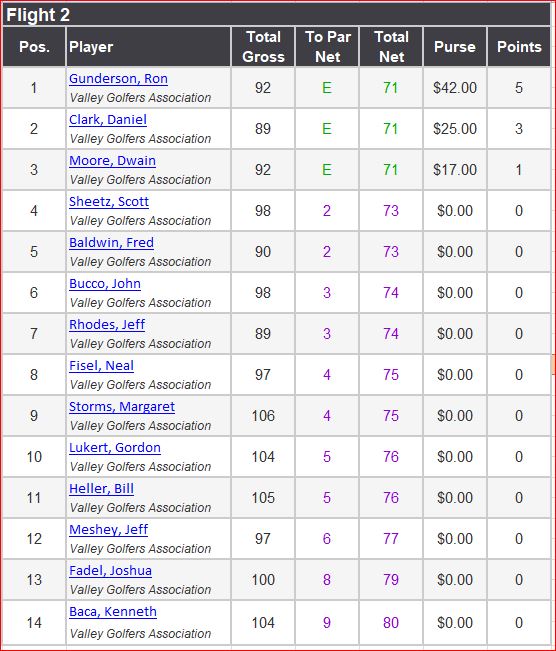Click Heller, Bill player name

pos(101,489)
